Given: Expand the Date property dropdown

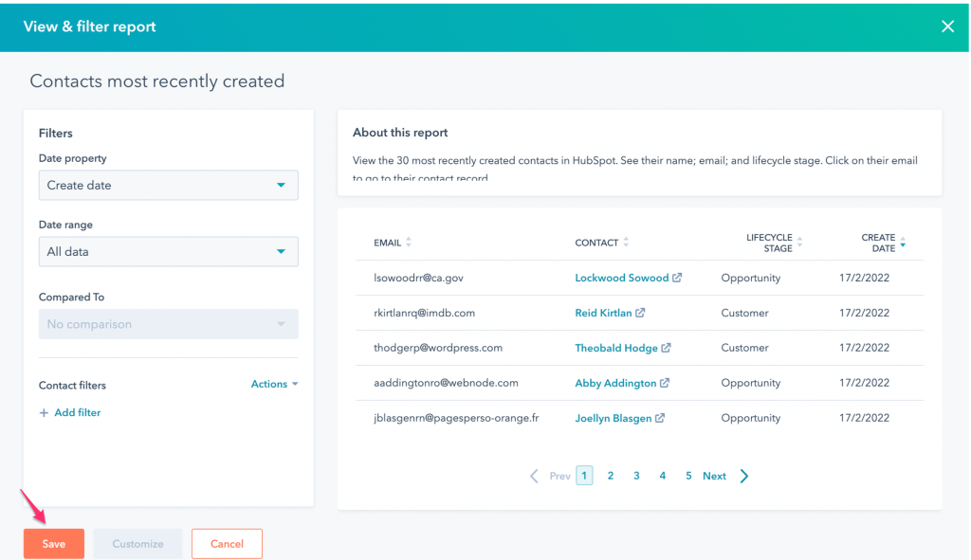Looking at the screenshot, I should [x=168, y=186].
